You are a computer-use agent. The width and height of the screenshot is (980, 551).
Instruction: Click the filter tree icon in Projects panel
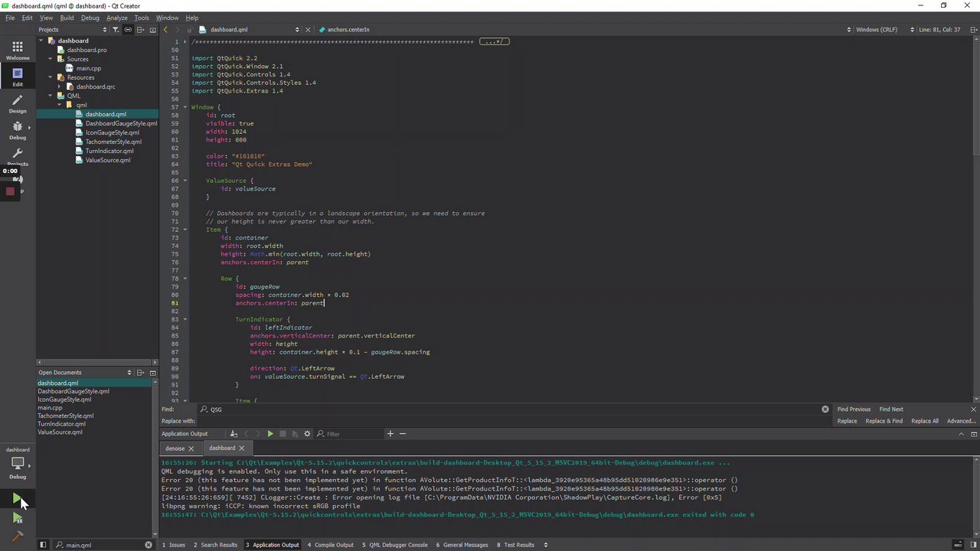[x=116, y=30]
